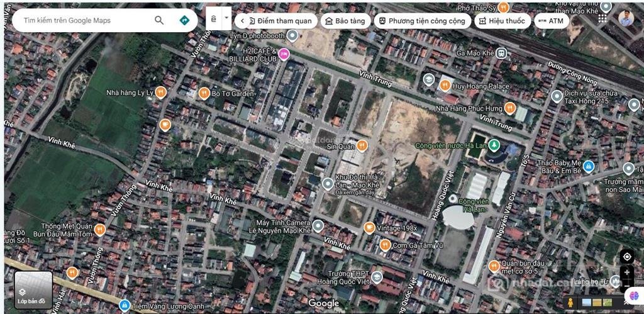The image size is (644, 314).
Task: Open the input method dropdown arrow
Action: coord(226,18)
